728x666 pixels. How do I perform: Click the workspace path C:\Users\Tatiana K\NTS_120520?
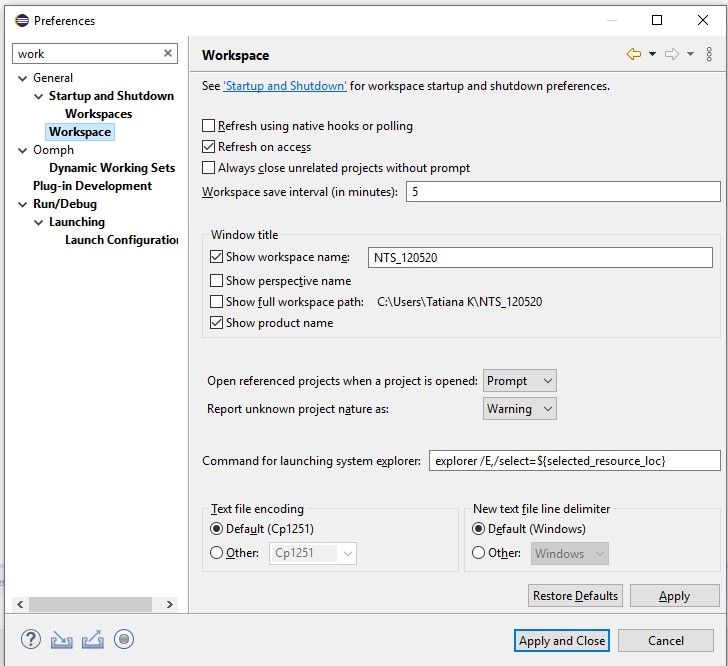[460, 302]
